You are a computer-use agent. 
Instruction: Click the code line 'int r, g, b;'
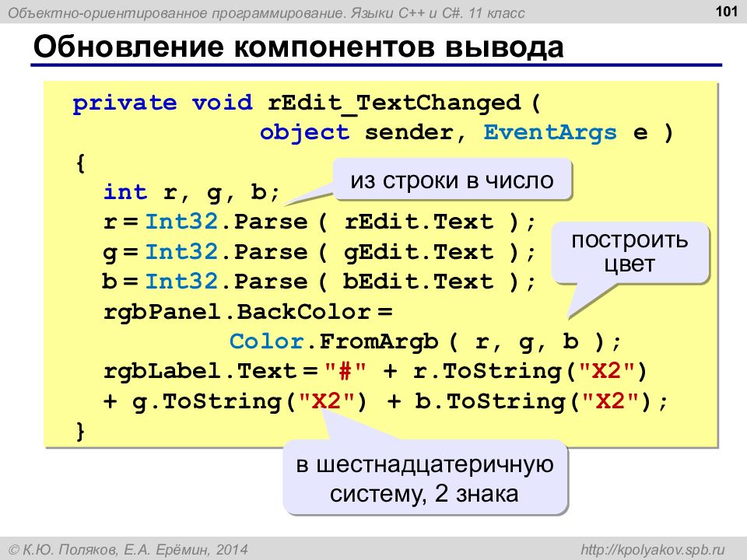coord(191,192)
